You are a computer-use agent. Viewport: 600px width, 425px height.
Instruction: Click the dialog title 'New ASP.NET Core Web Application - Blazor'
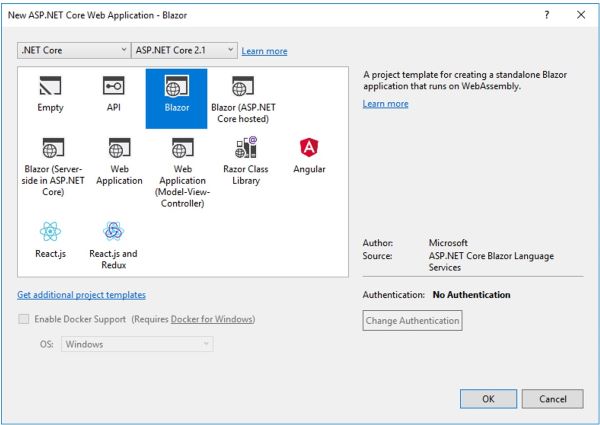tap(98, 15)
